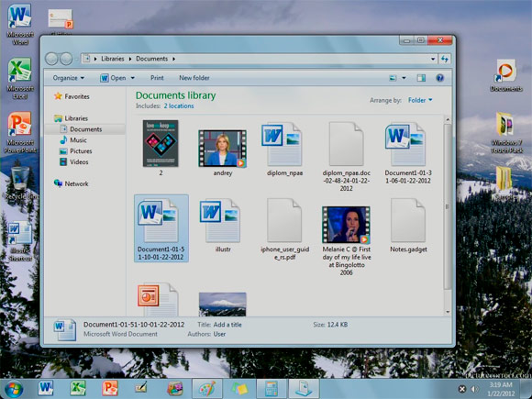Select Libraries in navigation pane

click(72, 118)
